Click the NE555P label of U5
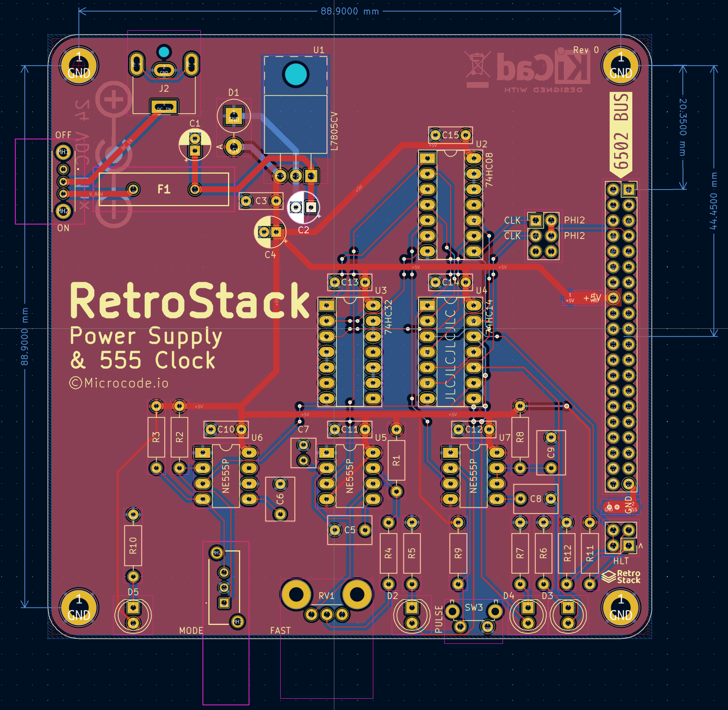Image resolution: width=728 pixels, height=710 pixels. [x=349, y=476]
